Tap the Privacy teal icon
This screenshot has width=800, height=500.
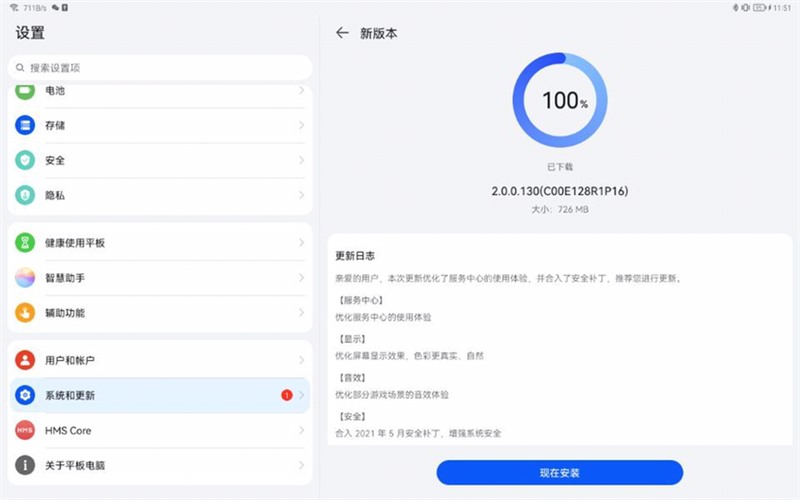click(x=24, y=195)
